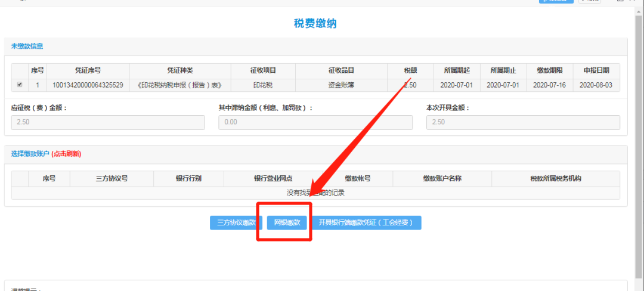Click the vertical scrollbar on the right edge
Screen dimensions: 644x291
tap(639, 148)
